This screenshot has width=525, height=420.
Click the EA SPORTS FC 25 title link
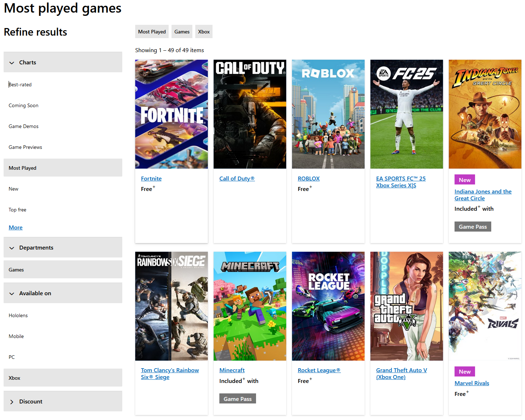click(x=401, y=182)
